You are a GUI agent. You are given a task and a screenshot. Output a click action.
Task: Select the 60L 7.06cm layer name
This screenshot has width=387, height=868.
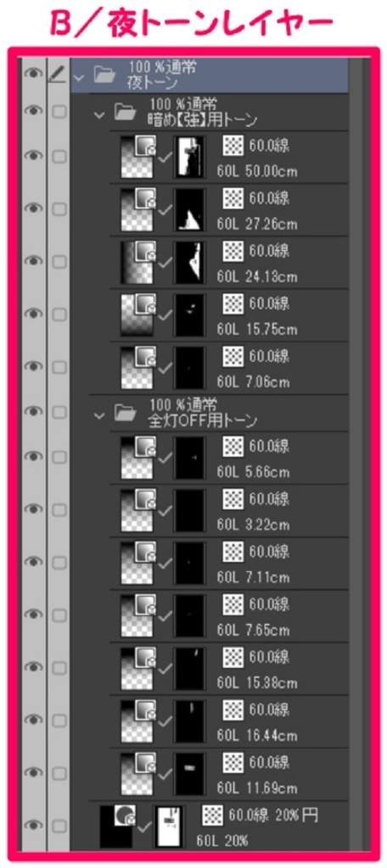[254, 382]
